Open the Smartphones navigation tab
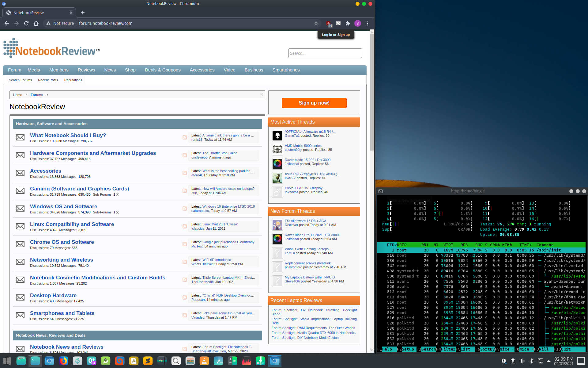 [286, 70]
